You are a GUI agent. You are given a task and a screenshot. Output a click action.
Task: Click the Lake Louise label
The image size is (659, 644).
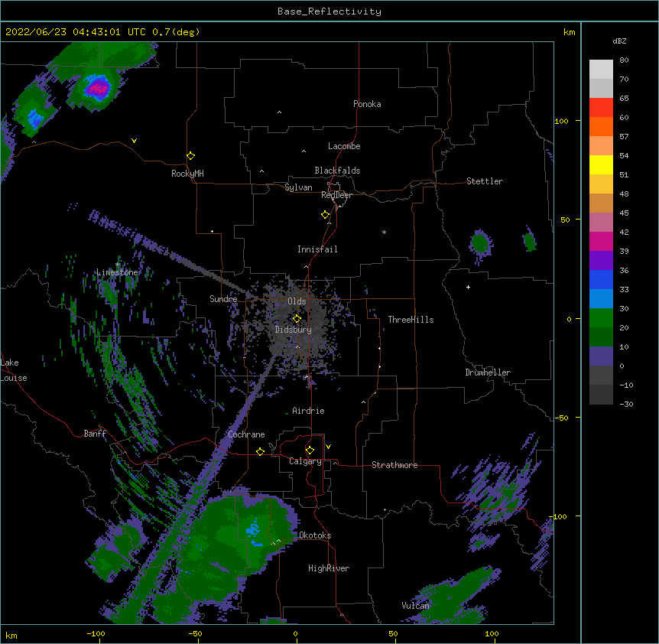coord(14,370)
